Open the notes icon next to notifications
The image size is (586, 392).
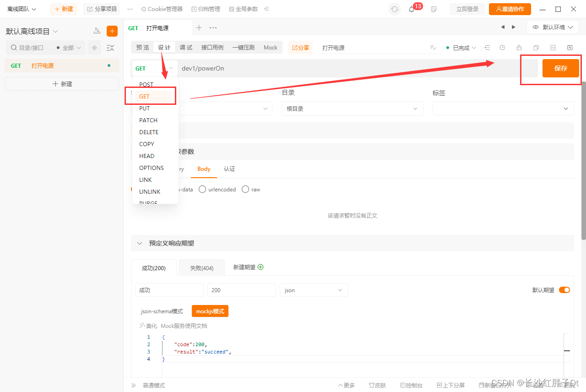click(434, 9)
